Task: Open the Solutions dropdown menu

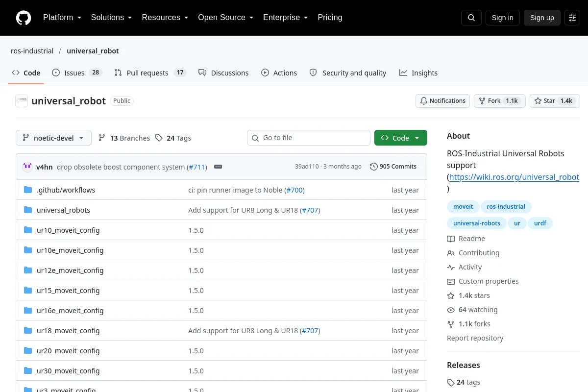Action: click(x=111, y=18)
